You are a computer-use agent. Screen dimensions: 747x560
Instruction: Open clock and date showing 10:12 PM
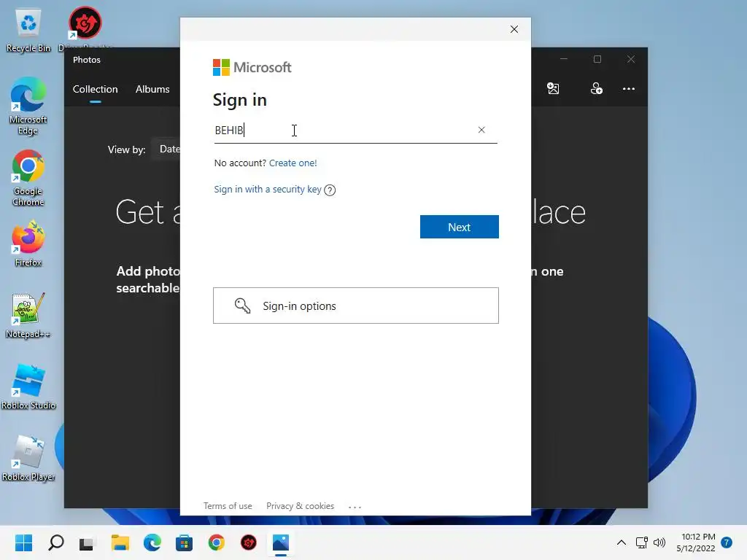coord(696,542)
